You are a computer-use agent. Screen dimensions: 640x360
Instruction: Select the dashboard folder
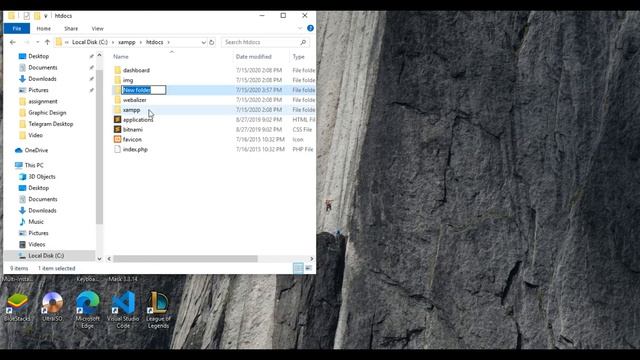136,70
